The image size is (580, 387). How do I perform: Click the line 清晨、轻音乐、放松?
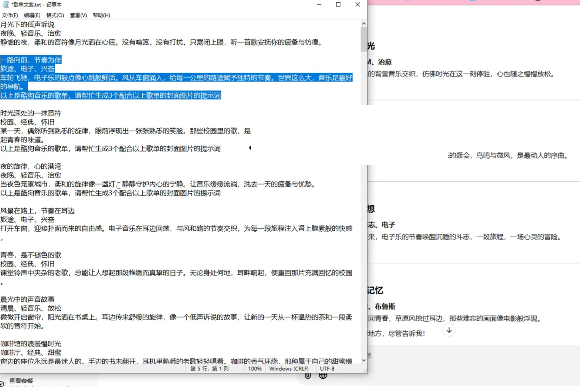(31, 308)
